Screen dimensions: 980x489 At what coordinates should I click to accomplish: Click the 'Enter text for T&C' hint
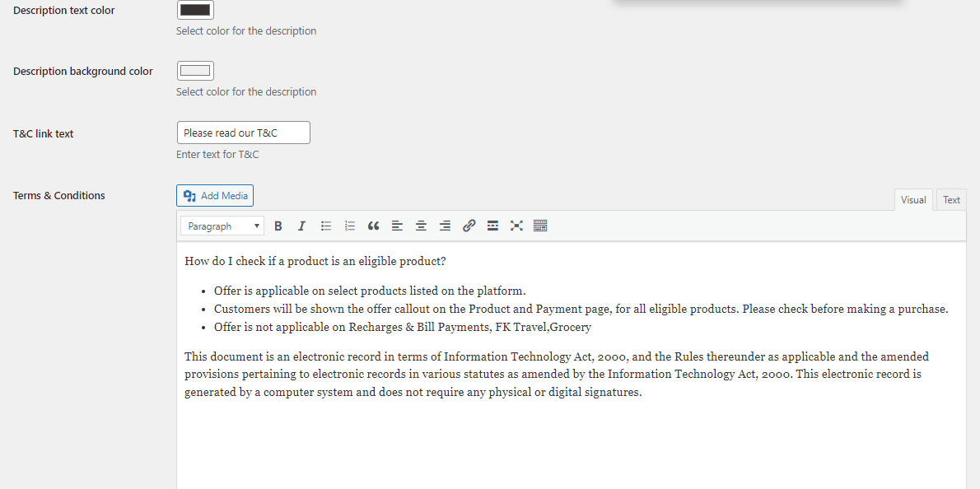coord(217,154)
